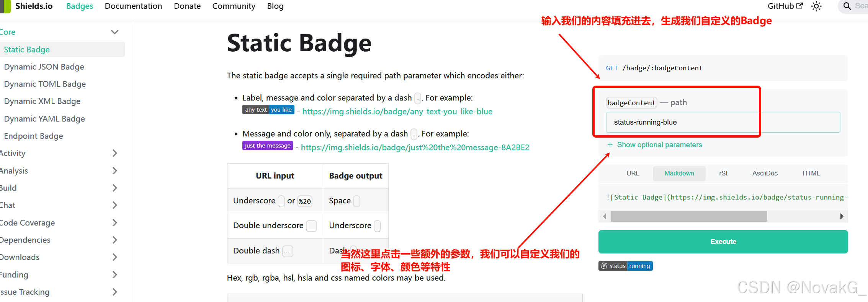Select Static Badge in sidebar

coord(62,49)
